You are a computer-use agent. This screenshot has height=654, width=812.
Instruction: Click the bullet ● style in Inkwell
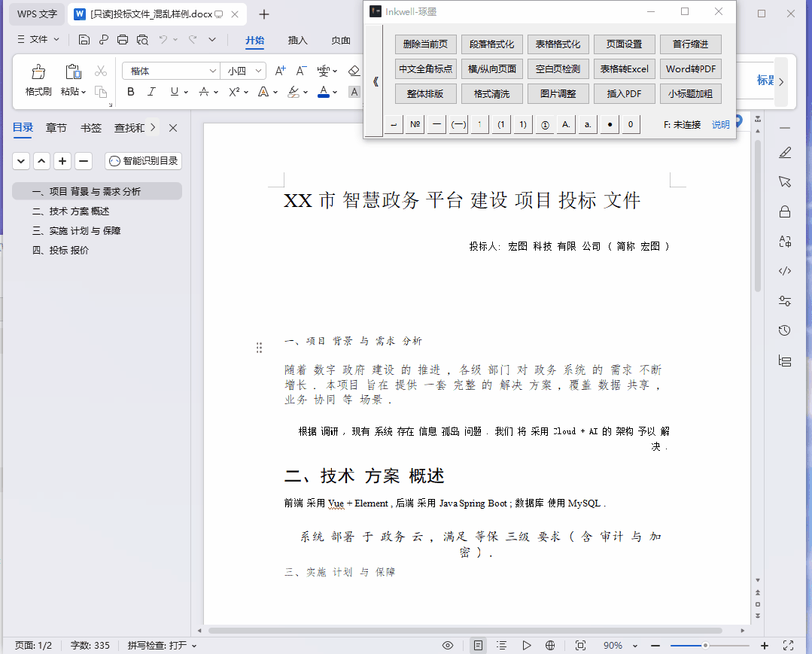pyautogui.click(x=610, y=124)
